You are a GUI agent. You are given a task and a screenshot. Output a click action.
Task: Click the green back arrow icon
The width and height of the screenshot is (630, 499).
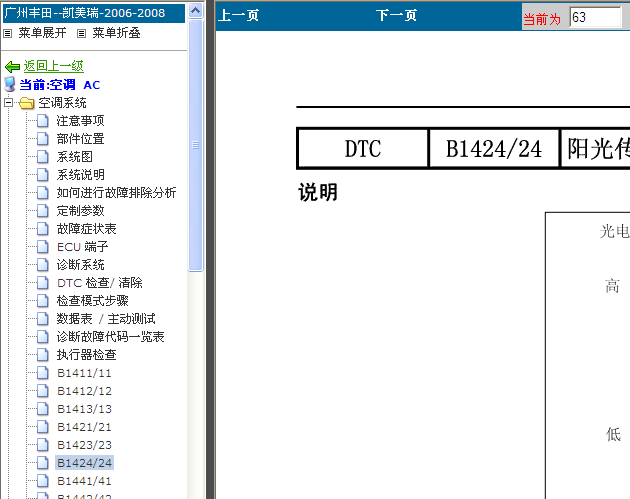click(12, 66)
